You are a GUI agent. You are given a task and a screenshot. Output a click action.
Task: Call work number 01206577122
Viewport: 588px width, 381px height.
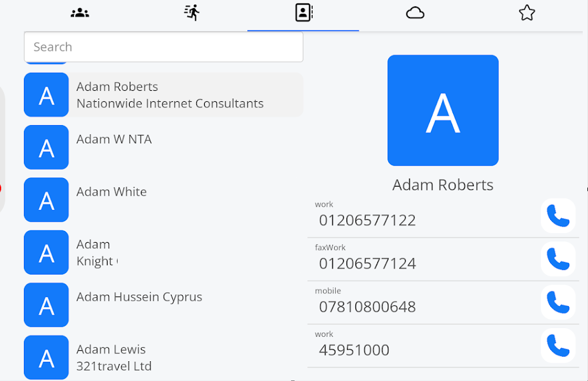pyautogui.click(x=558, y=216)
